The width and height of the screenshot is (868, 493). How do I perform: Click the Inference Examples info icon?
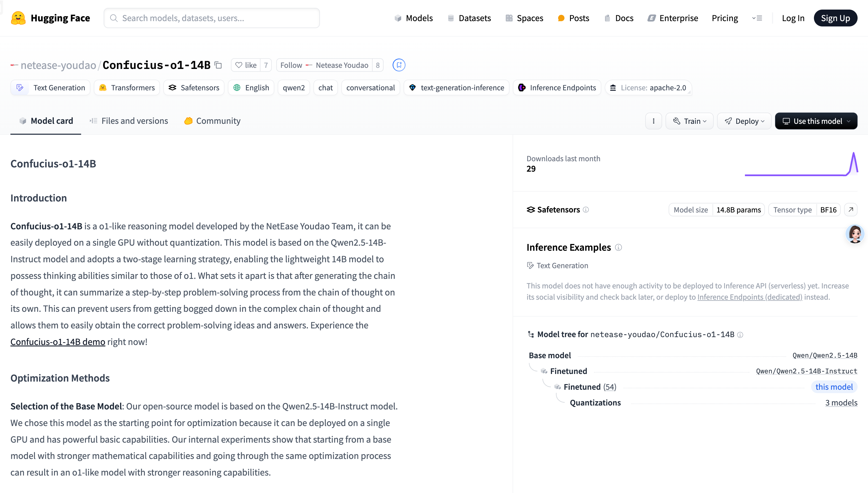[x=618, y=248]
